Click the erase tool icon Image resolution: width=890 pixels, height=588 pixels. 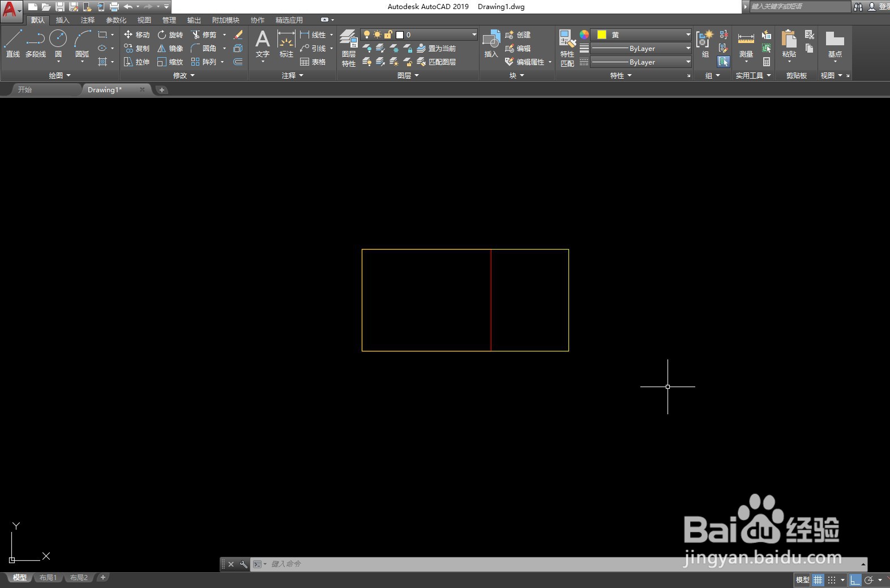(238, 35)
